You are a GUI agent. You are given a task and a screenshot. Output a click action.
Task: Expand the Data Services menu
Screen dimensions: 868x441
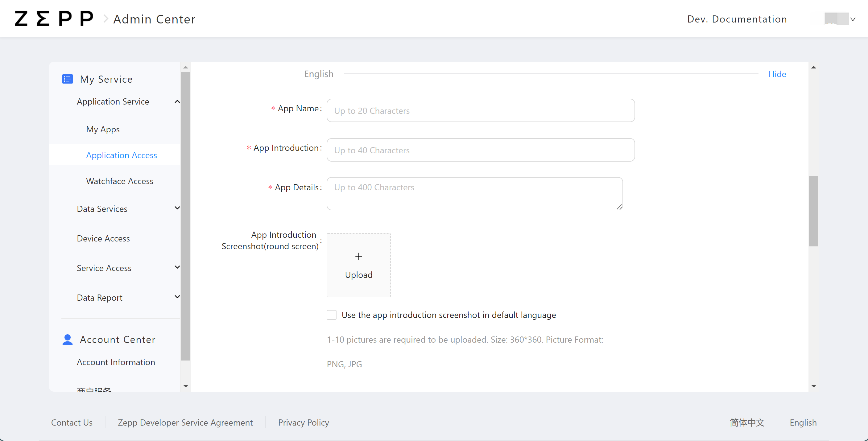[177, 208]
